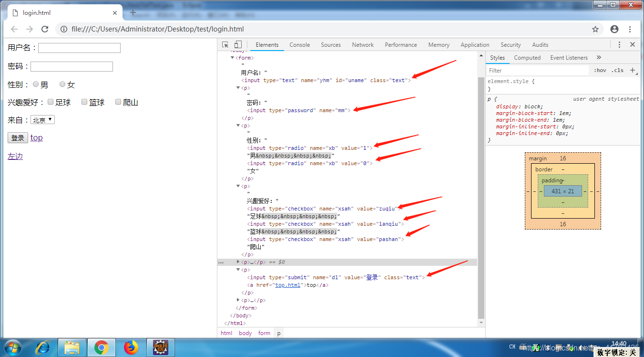Launch Internet Explorer from the taskbar
The height and width of the screenshot is (357, 644).
(x=42, y=347)
